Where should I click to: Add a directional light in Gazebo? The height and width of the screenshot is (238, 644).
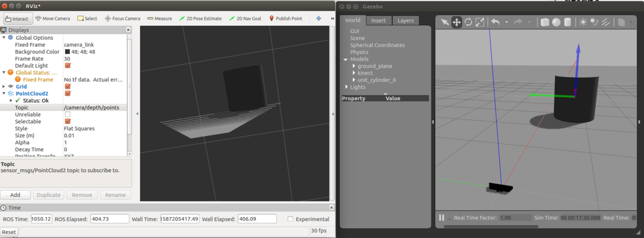pos(606,22)
